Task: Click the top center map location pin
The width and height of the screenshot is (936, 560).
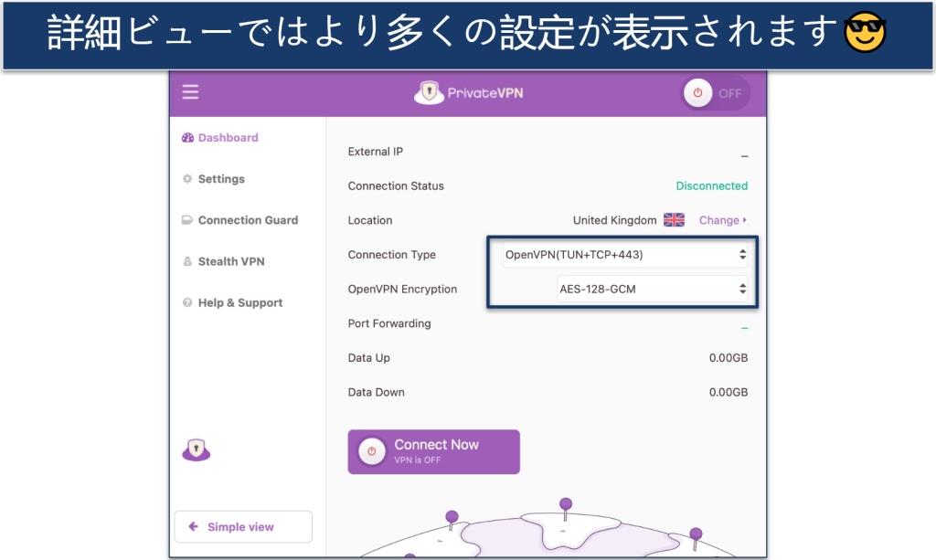Action: [x=566, y=505]
